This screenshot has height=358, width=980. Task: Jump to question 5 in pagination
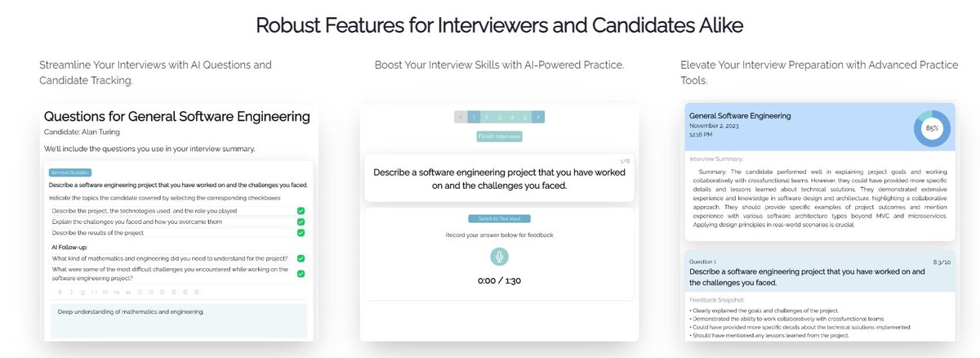coord(525,117)
